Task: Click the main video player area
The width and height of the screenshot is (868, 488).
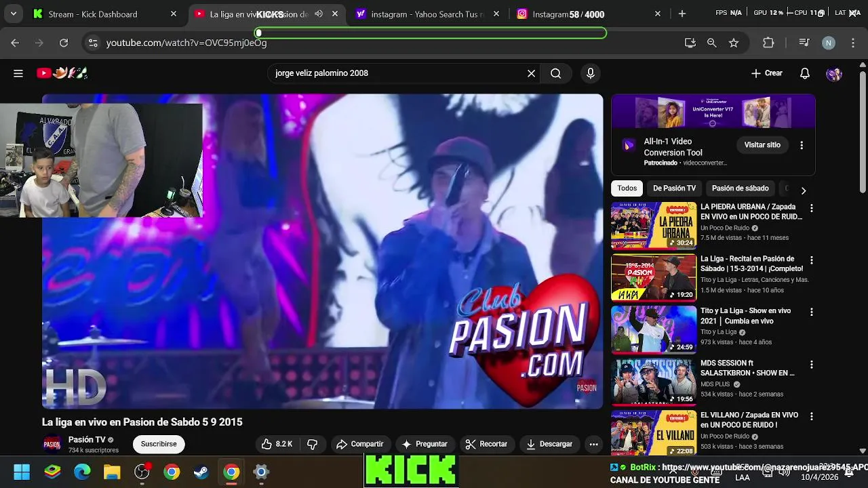Action: [323, 251]
